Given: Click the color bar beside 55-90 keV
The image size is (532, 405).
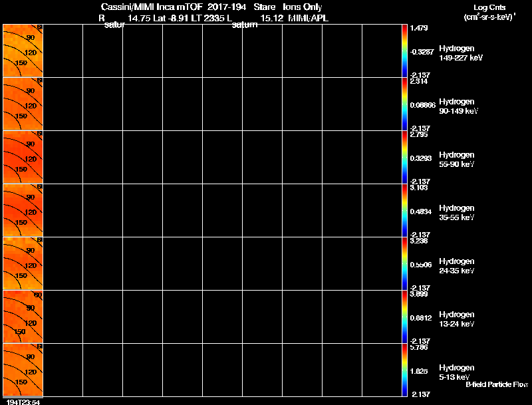Looking at the screenshot, I should (x=404, y=157).
